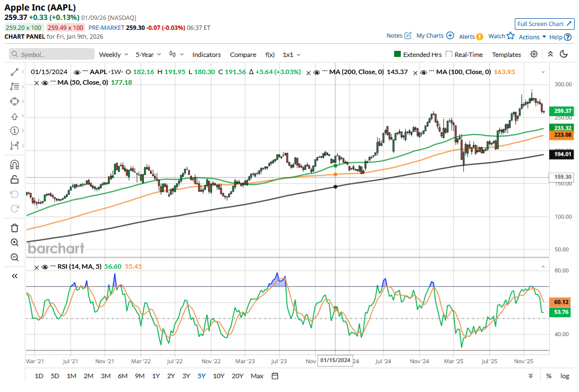This screenshot has width=579, height=392.
Task: Add to watchlist with the Watch star
Action: [x=501, y=36]
